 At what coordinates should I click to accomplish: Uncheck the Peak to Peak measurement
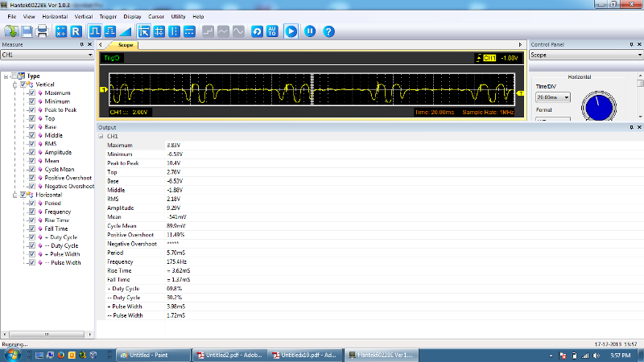point(31,109)
